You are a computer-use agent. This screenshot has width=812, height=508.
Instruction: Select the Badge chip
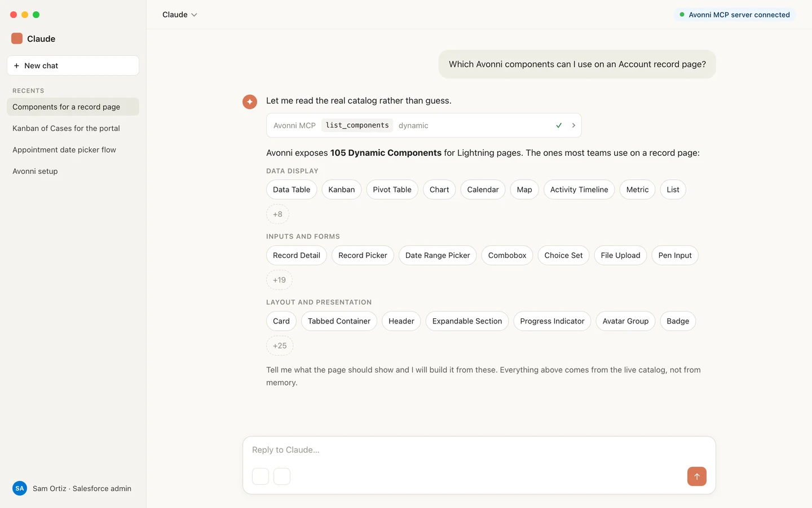678,321
